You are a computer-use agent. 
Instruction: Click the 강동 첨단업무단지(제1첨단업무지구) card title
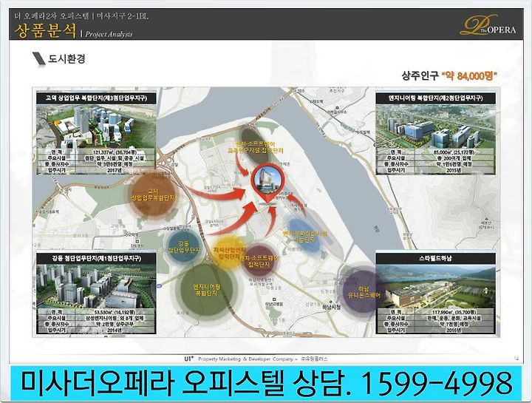[96, 258]
